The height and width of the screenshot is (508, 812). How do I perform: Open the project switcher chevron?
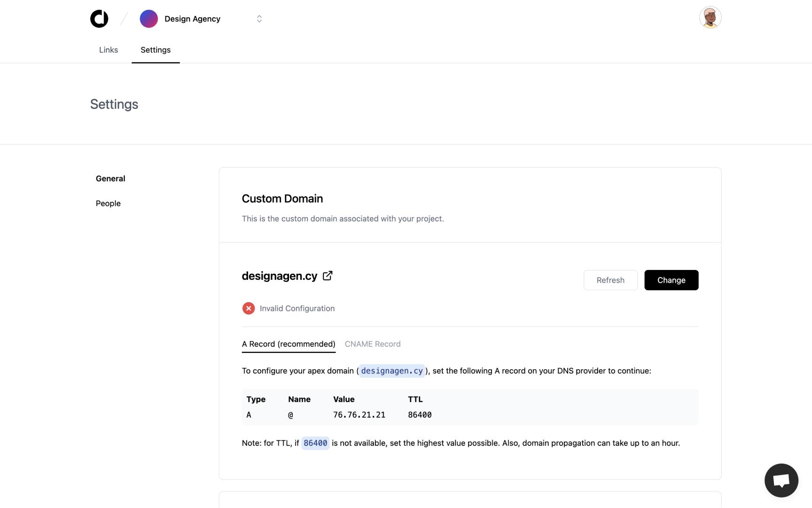click(259, 19)
